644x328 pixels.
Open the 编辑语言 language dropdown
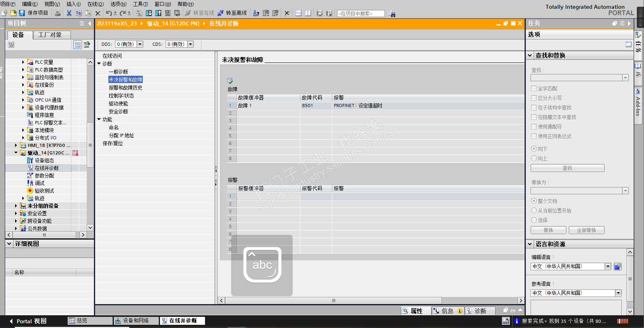pyautogui.click(x=608, y=267)
